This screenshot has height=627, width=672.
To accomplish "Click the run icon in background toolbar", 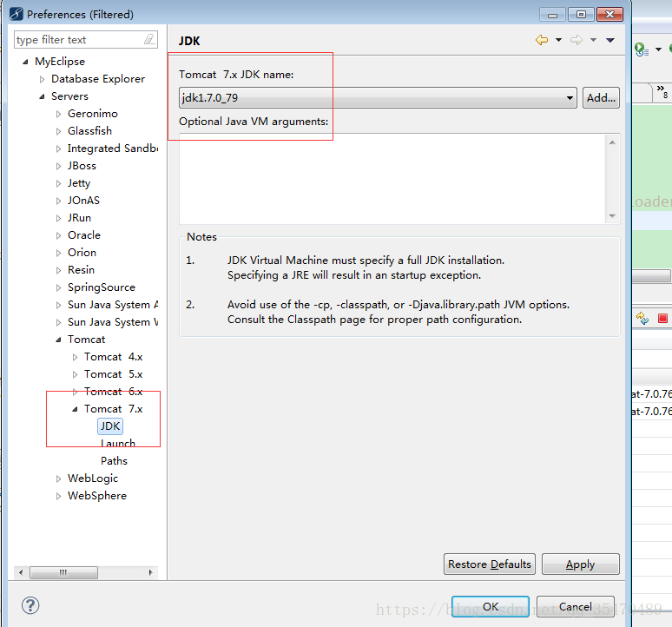I will pos(641,49).
